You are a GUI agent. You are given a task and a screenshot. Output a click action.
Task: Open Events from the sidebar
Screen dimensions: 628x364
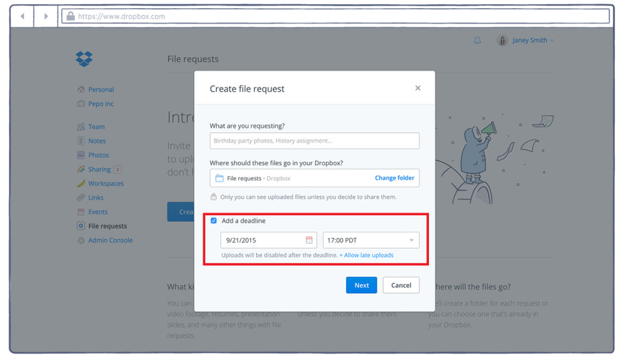pyautogui.click(x=97, y=212)
